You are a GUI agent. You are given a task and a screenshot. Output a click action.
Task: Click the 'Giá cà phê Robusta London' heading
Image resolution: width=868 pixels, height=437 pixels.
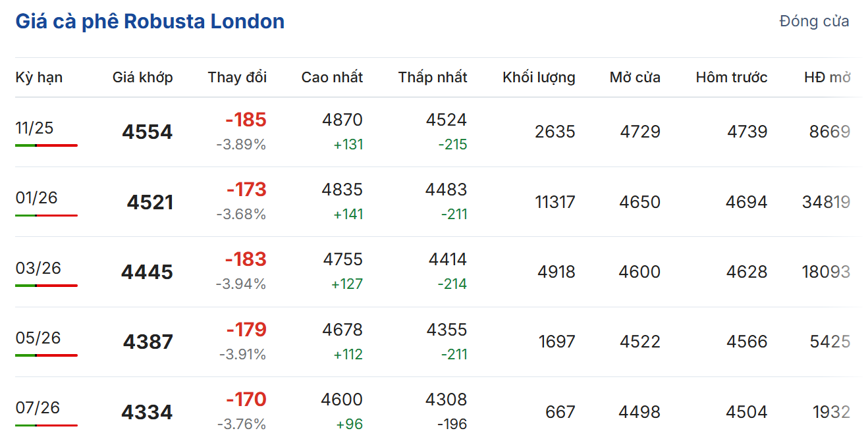pyautogui.click(x=150, y=22)
